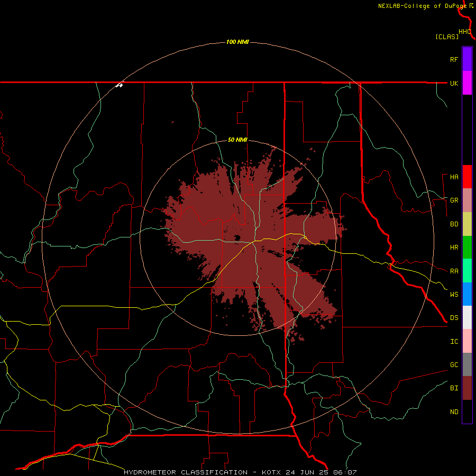Click the red HA legend swatch
476x476 pixels.
click(x=467, y=177)
